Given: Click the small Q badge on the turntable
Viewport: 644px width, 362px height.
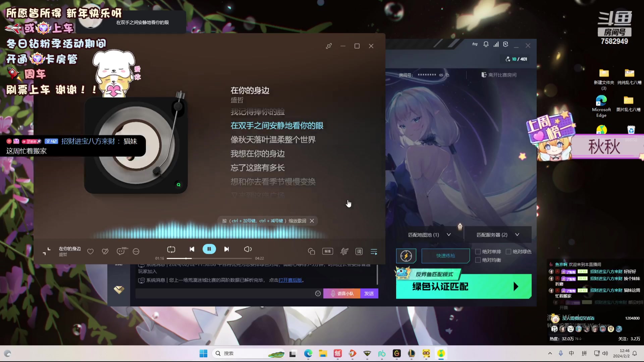Looking at the screenshot, I should point(178,185).
